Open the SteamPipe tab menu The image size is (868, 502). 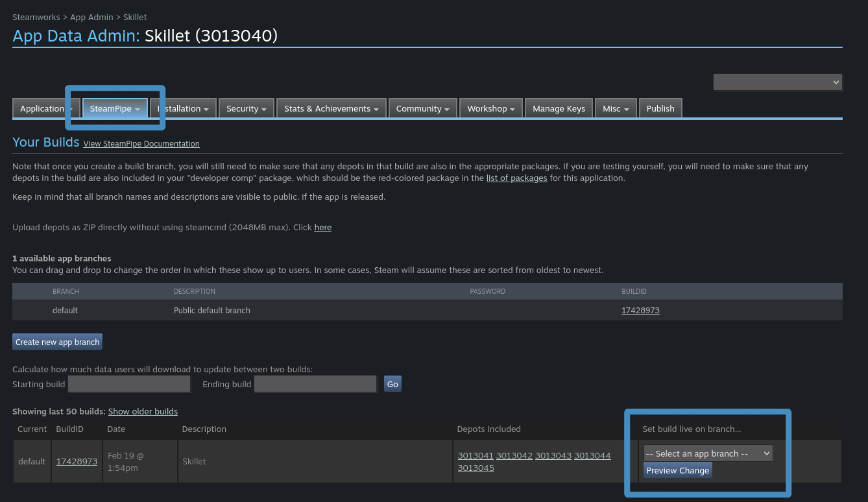click(x=115, y=109)
